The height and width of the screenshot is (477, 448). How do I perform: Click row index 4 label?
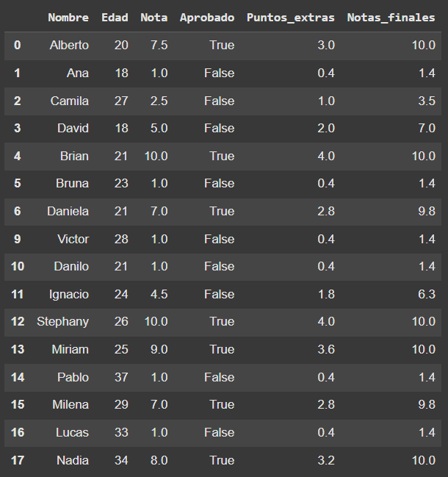tap(18, 156)
